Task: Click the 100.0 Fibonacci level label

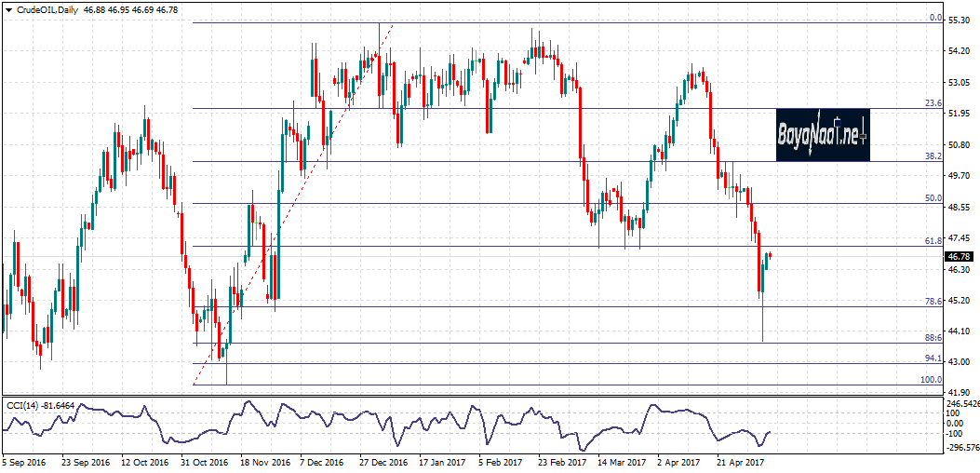Action: coord(932,379)
